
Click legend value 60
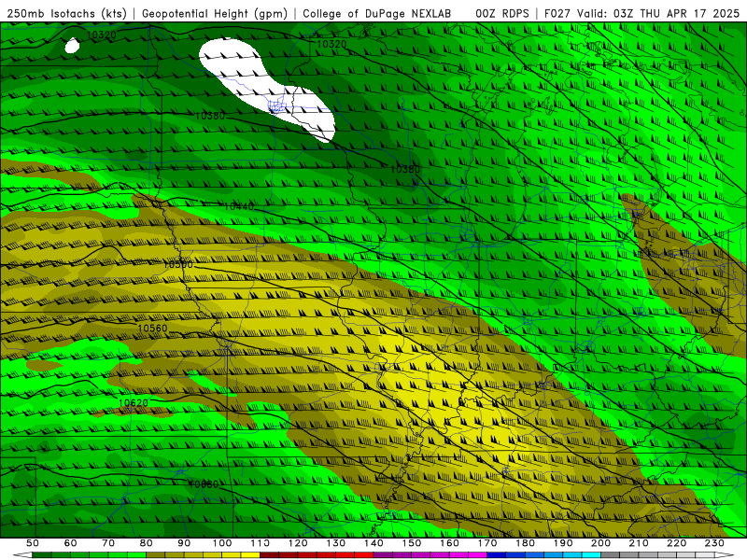(70, 543)
